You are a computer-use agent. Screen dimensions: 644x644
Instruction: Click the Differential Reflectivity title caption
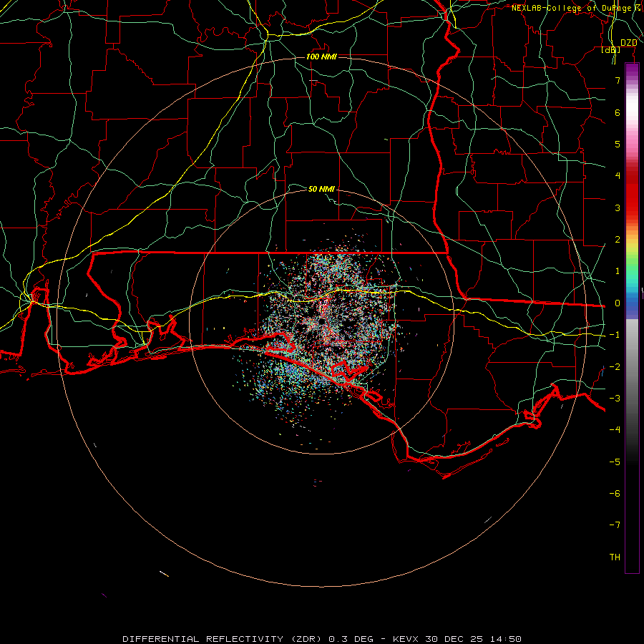322,639
